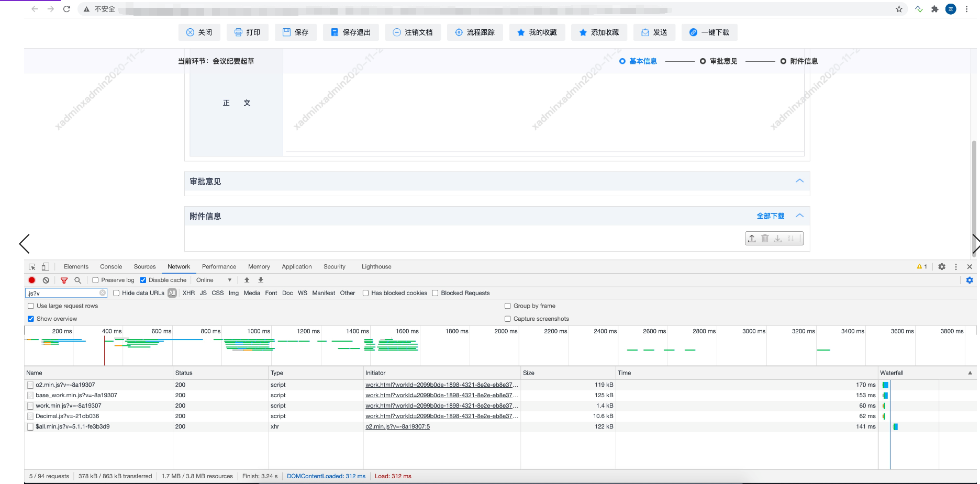Click the attachment delete trash icon
The image size is (980, 484).
click(x=765, y=239)
